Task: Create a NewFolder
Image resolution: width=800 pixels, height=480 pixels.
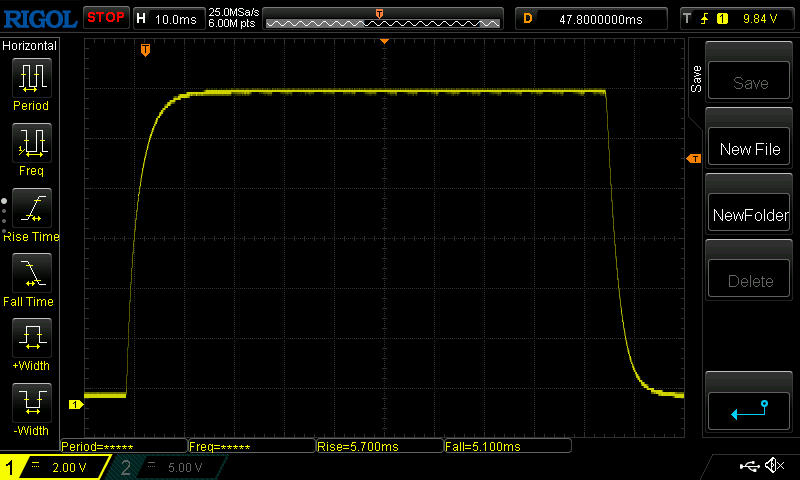Action: [x=749, y=212]
